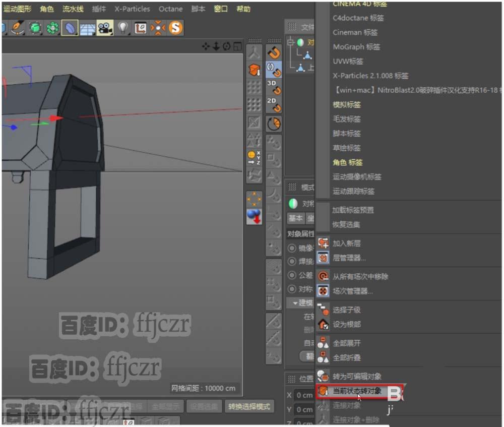The height and width of the screenshot is (427, 504).
Task: Select the 焊接 radio button
Action: pyautogui.click(x=292, y=260)
